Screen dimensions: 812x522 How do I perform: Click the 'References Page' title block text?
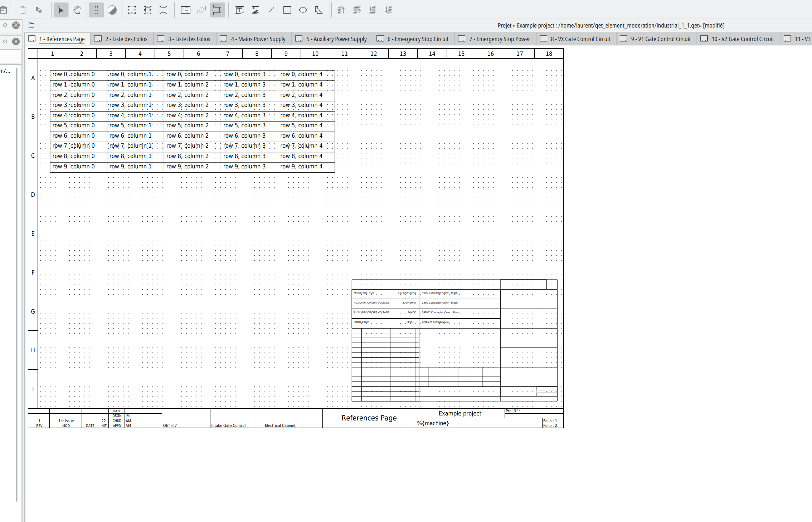(369, 418)
